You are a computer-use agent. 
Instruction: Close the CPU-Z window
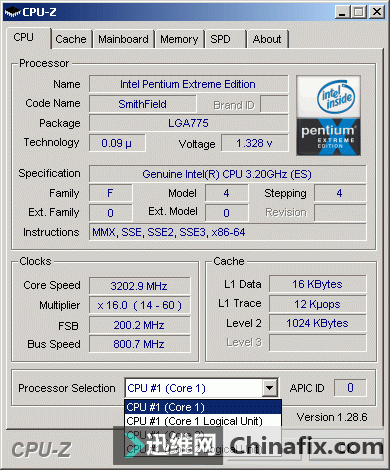point(377,12)
